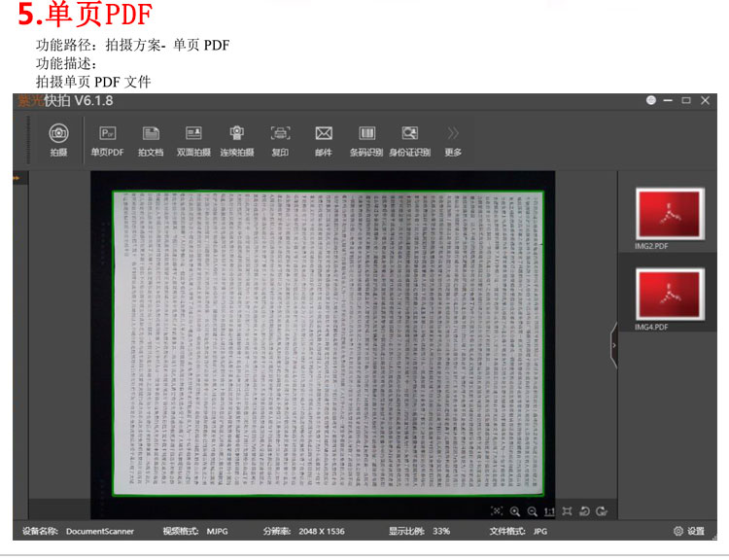Zoom out of the preview image
729x560 pixels.
[533, 511]
